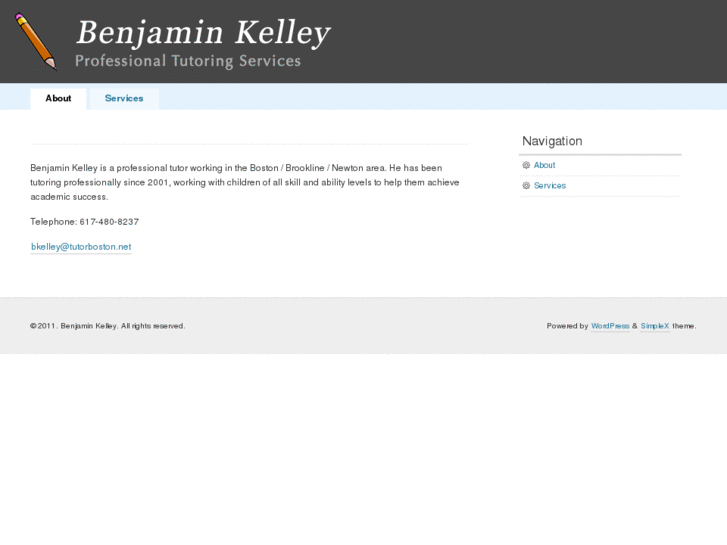
Task: Click the Benjamin Kelley site title
Action: coord(203,33)
